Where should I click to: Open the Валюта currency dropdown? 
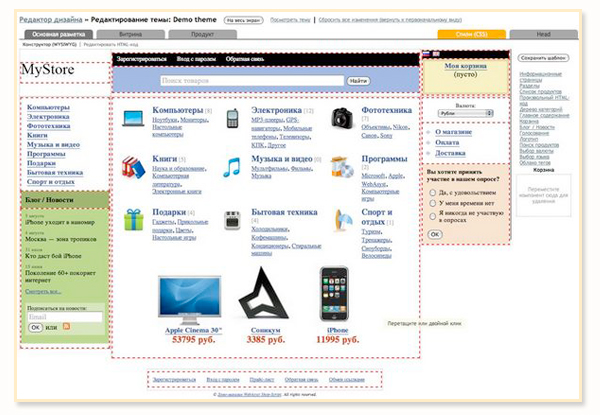pos(466,113)
